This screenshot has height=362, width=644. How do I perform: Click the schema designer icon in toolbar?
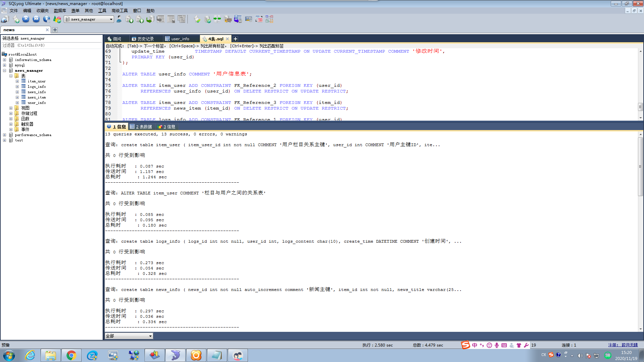[x=269, y=19]
